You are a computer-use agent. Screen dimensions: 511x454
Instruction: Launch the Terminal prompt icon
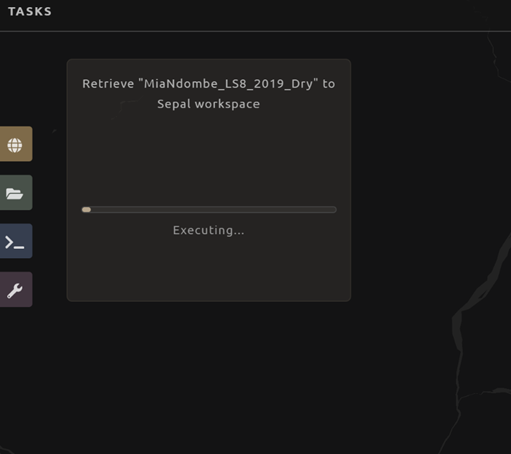tap(14, 242)
